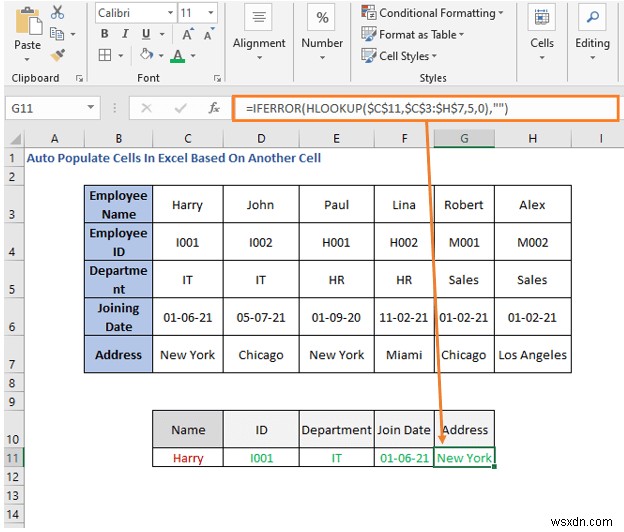Click cell 'Miami' address
624x532 pixels.
click(404, 355)
